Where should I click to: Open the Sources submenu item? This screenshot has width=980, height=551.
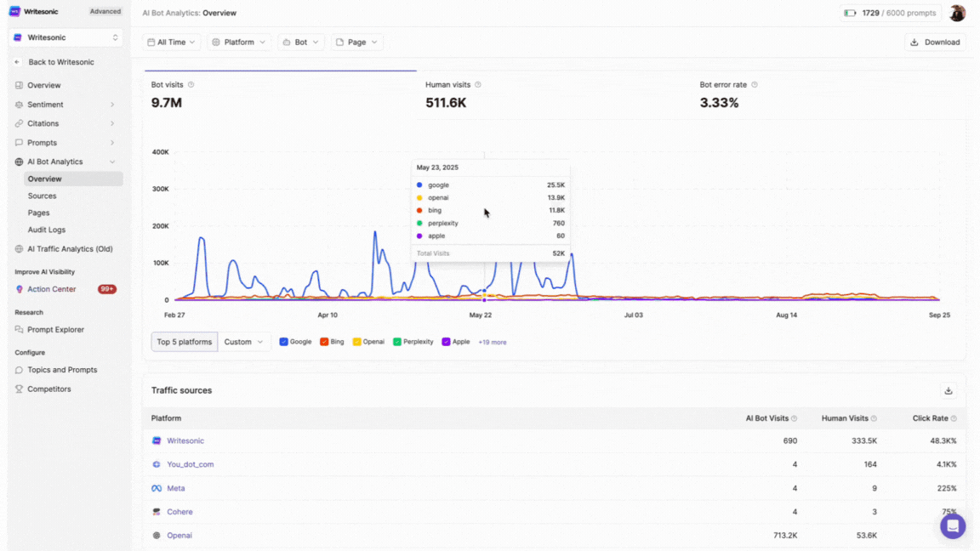42,196
